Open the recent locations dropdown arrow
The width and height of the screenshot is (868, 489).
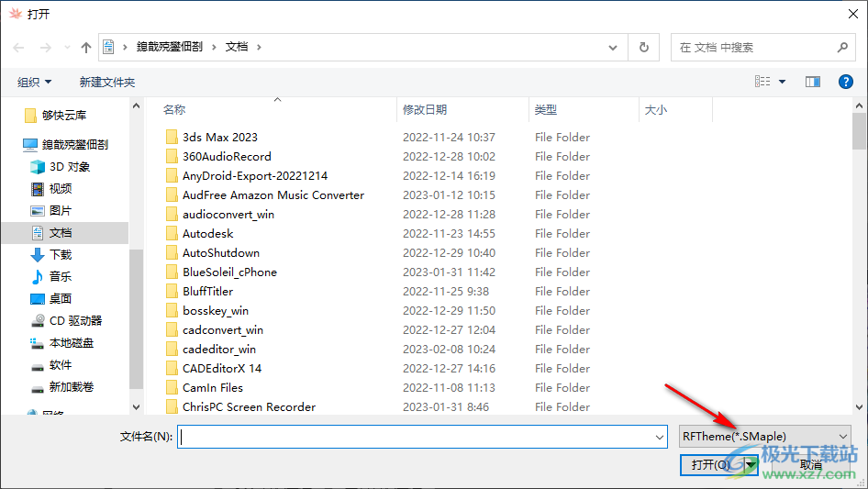tap(67, 48)
